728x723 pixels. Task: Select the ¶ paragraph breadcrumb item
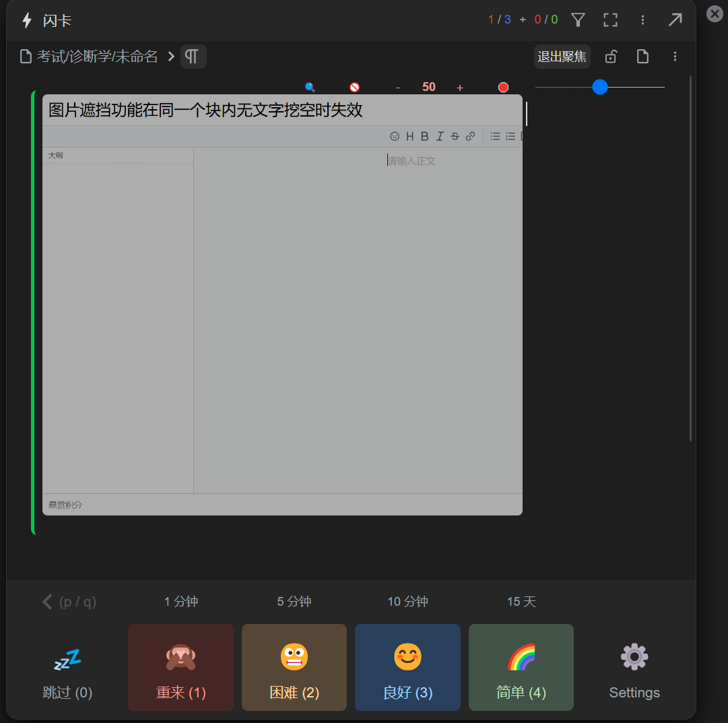[x=193, y=57]
